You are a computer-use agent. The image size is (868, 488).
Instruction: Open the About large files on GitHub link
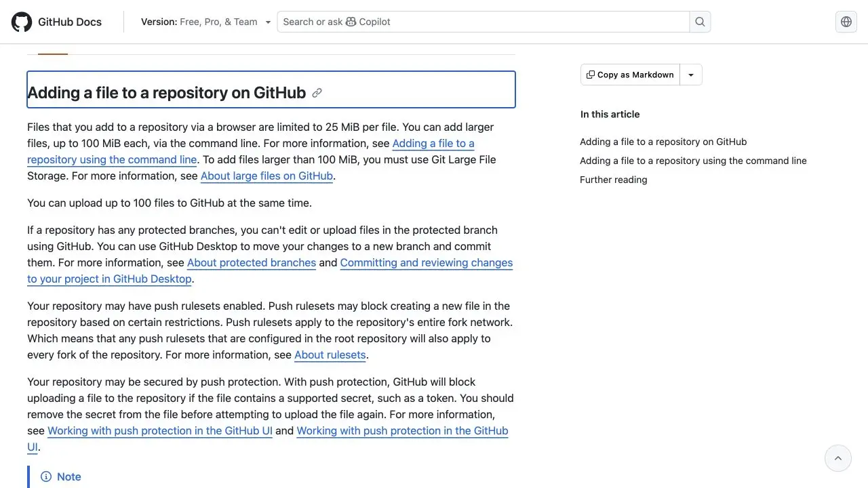[x=267, y=176]
